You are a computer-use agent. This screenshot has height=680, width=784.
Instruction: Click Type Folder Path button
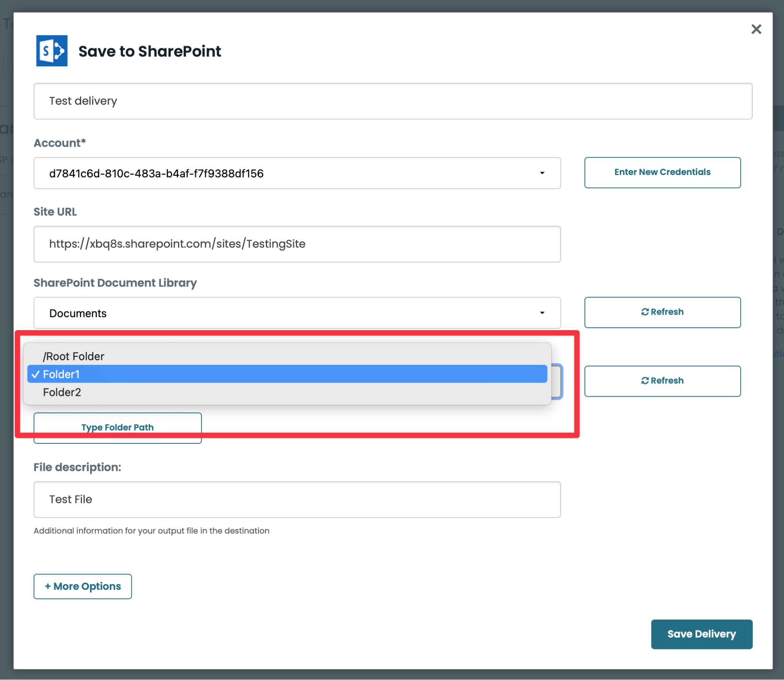point(117,427)
